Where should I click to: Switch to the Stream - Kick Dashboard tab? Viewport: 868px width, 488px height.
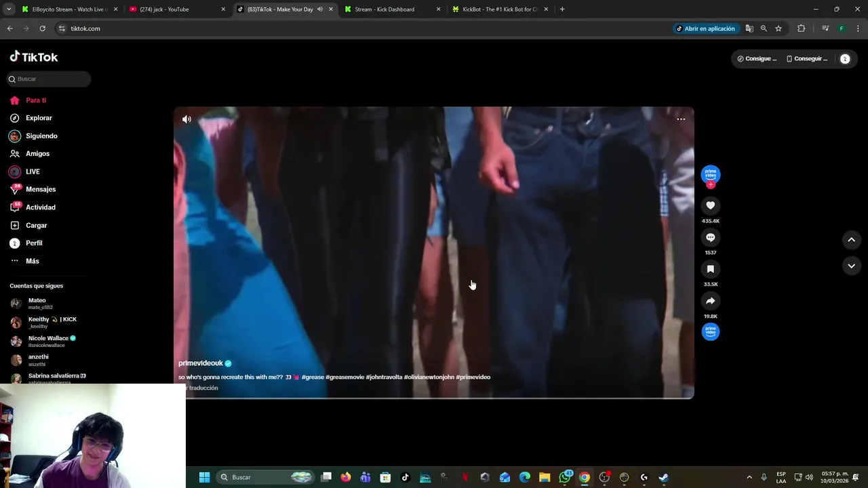coord(393,9)
